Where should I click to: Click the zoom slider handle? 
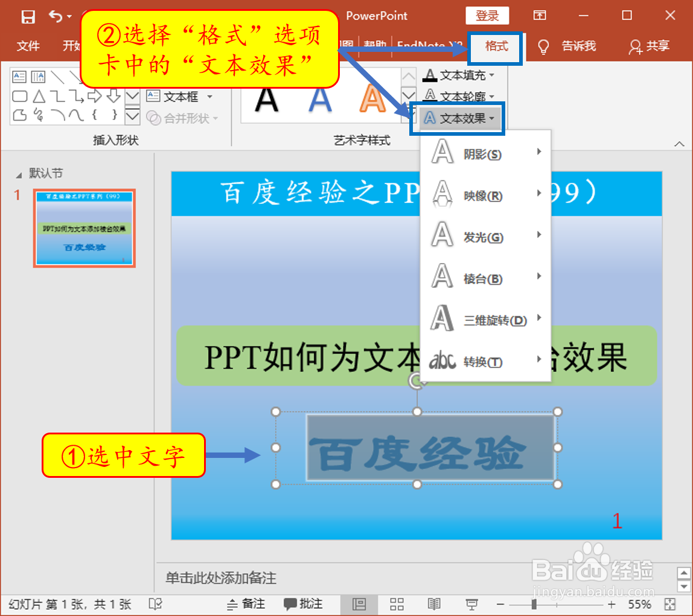[534, 604]
